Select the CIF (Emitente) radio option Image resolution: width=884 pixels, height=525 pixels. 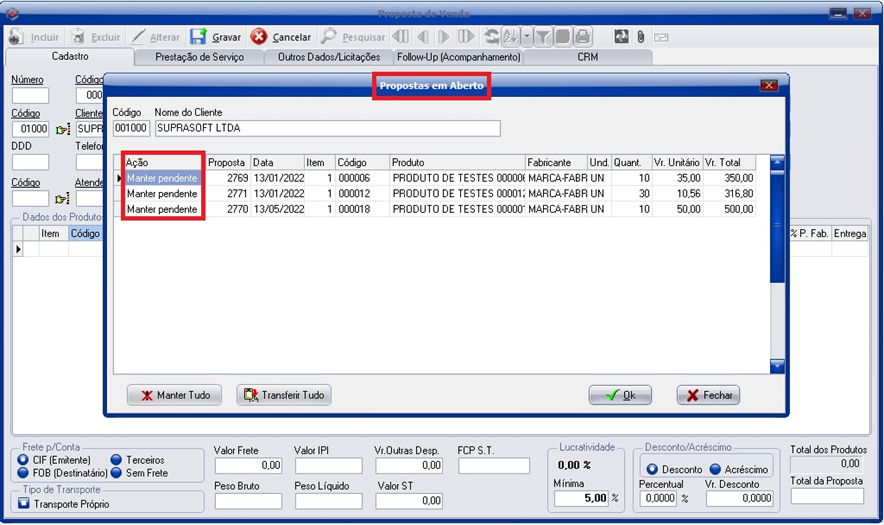tap(24, 460)
